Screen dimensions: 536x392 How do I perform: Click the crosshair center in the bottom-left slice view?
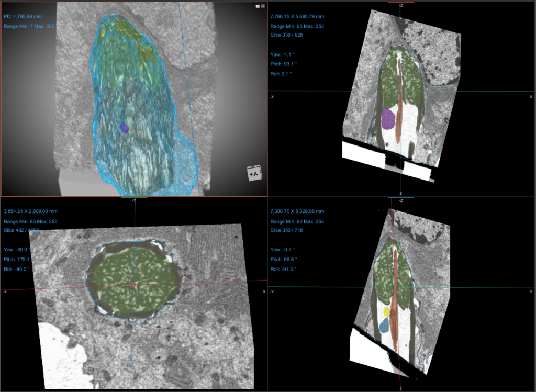tap(133, 285)
